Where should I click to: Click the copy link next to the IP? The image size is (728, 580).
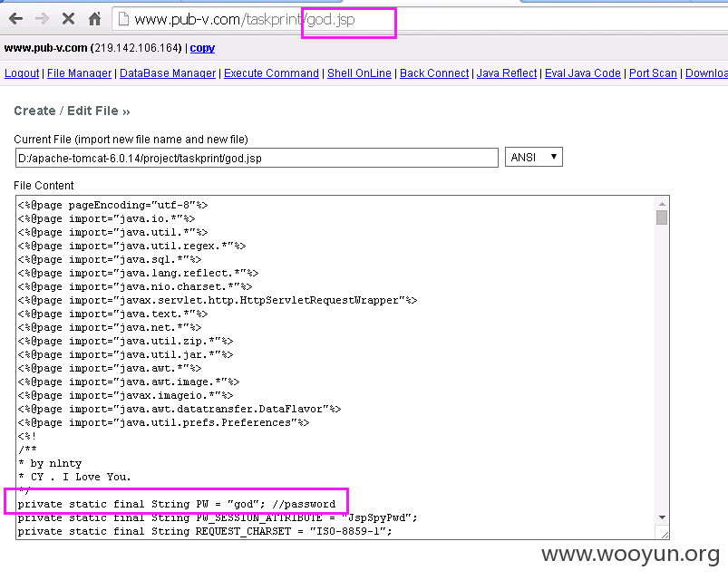tap(202, 48)
